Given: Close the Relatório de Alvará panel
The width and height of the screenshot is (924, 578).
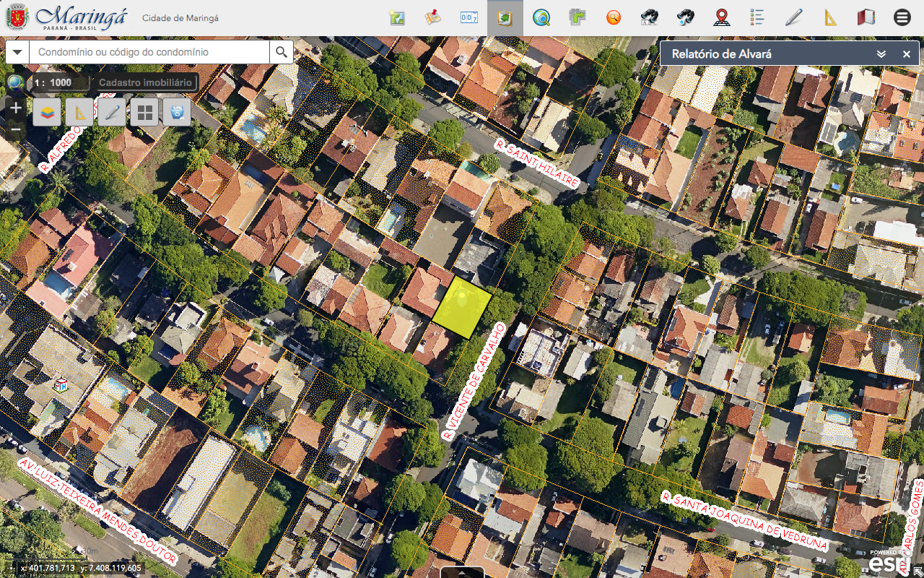Looking at the screenshot, I should [x=907, y=54].
